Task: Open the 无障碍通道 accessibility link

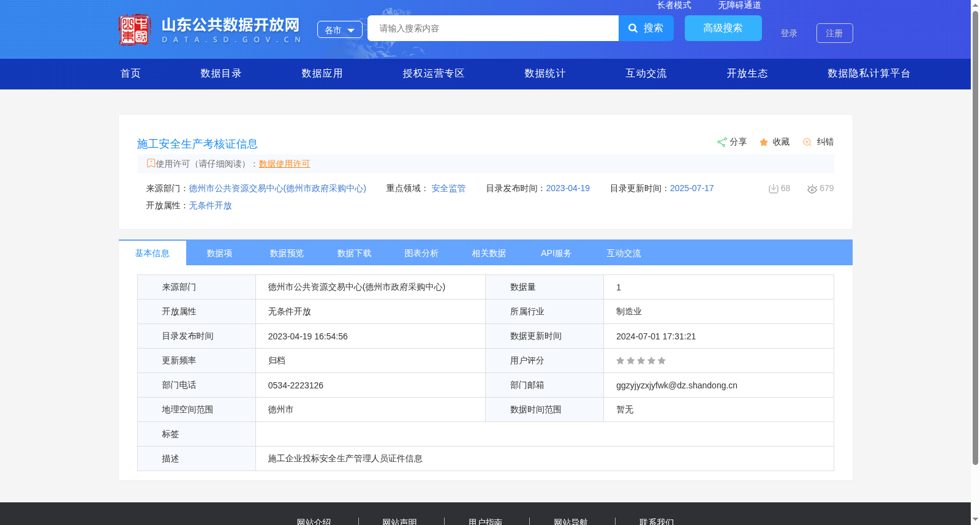Action: click(x=739, y=5)
